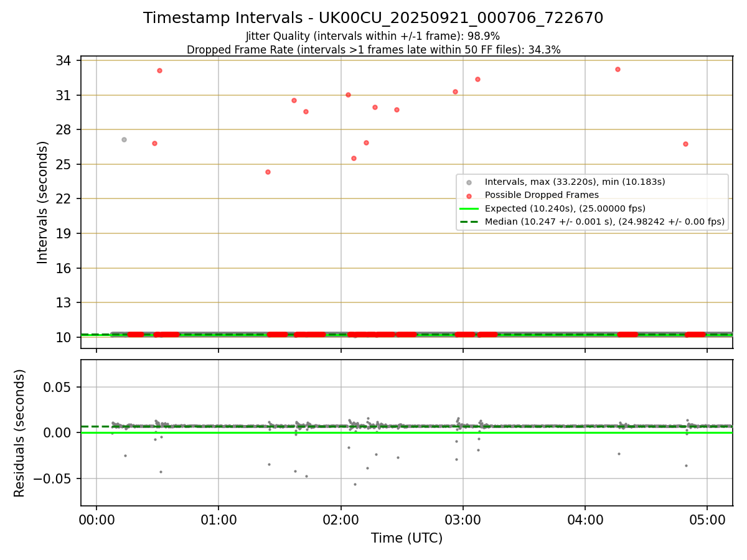
Task: Click the 'Intervals, max (33.220s), min (10.183s)' legend entry
Action: pos(575,182)
